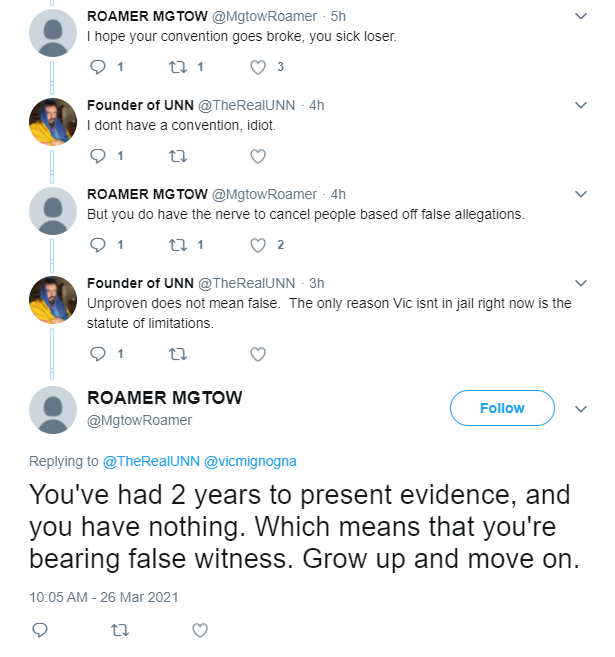The width and height of the screenshot is (615, 657).
Task: Retweet the main 'Grow up and move on' tweet
Action: click(120, 630)
